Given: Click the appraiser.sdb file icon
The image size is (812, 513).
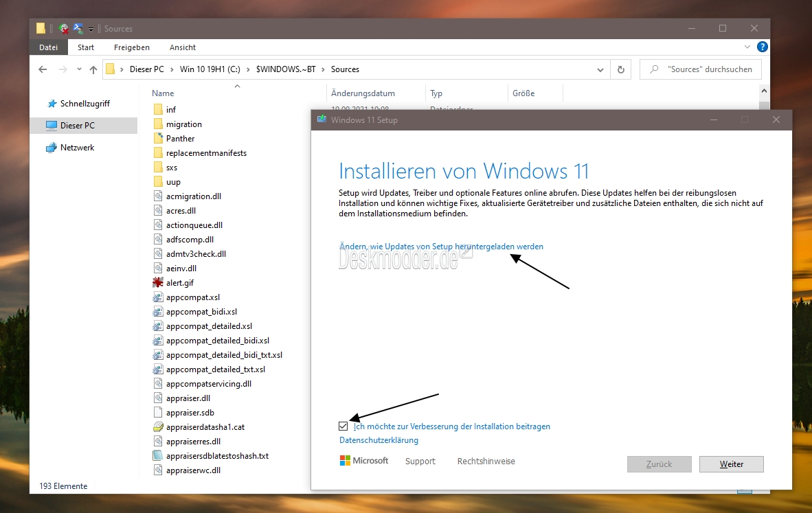Looking at the screenshot, I should tap(158, 413).
